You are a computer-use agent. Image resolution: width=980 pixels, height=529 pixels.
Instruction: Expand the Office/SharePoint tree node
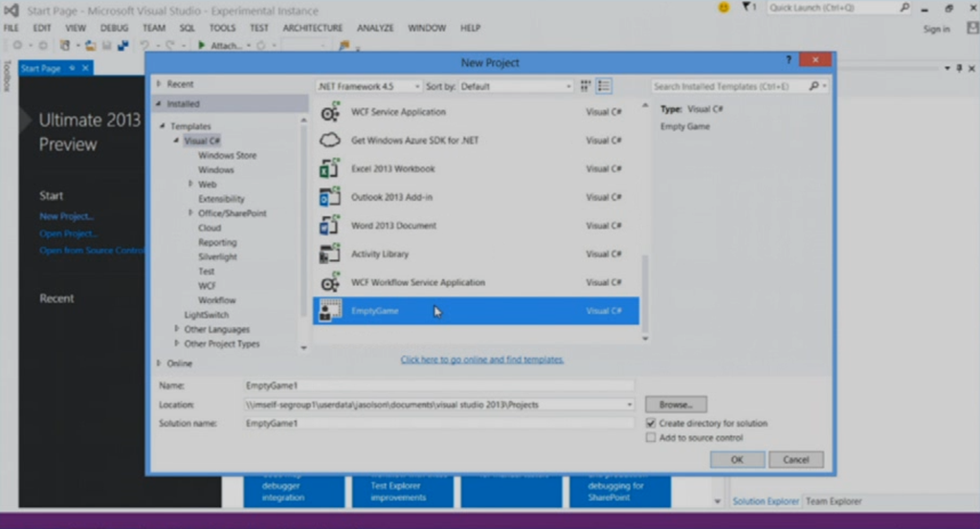coord(190,213)
